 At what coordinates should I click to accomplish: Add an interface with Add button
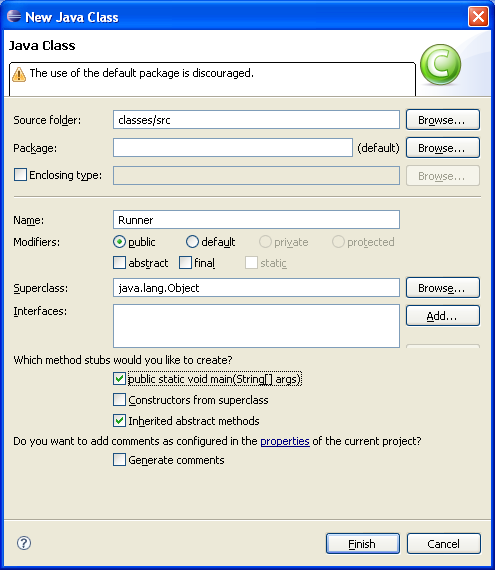coord(443,316)
